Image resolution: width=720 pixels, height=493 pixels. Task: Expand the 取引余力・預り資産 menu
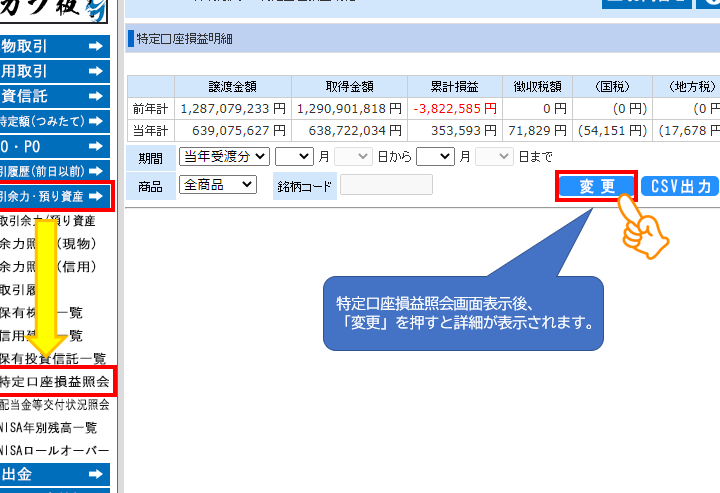point(55,196)
